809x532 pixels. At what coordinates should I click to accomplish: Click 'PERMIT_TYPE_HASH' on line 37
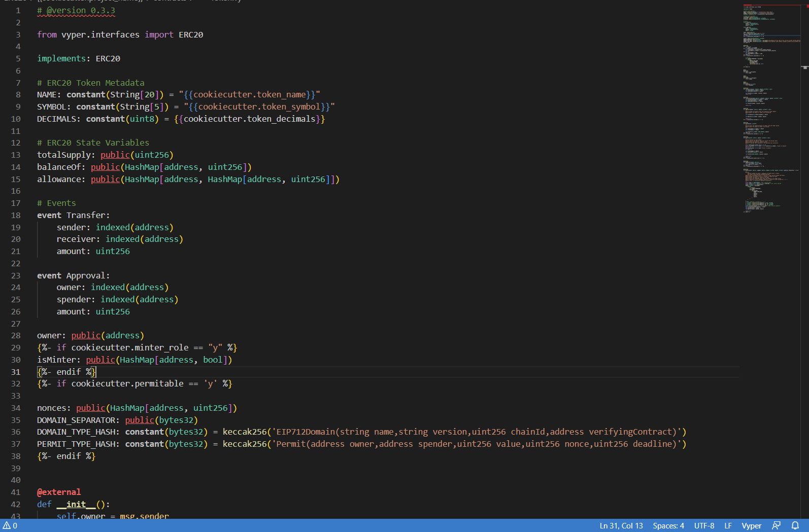pyautogui.click(x=76, y=444)
